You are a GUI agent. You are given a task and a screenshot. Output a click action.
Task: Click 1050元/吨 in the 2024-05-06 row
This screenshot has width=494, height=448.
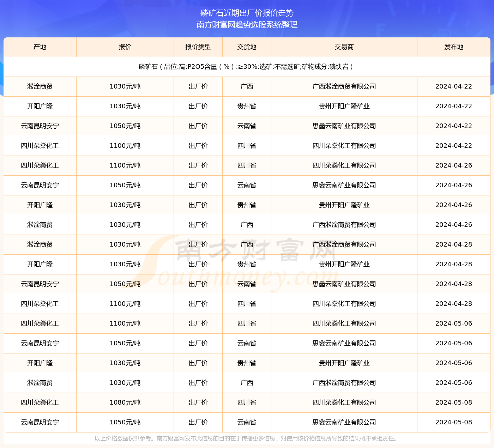(125, 343)
